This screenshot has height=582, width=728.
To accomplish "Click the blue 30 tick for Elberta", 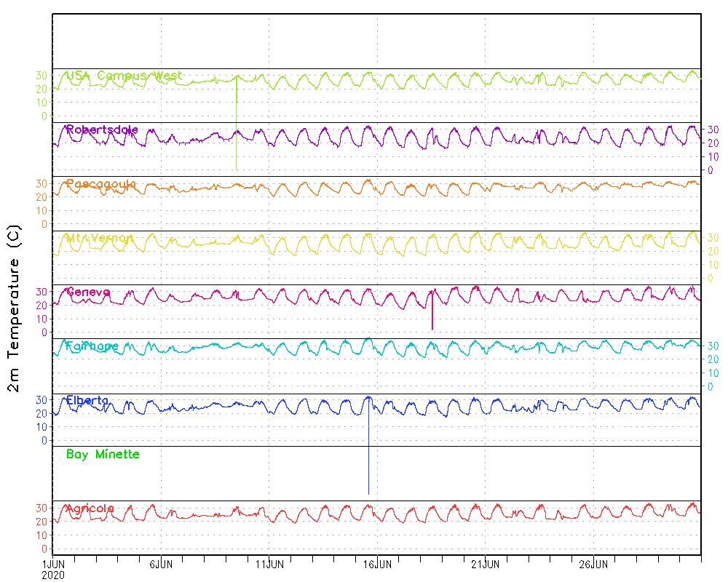I will pos(41,400).
